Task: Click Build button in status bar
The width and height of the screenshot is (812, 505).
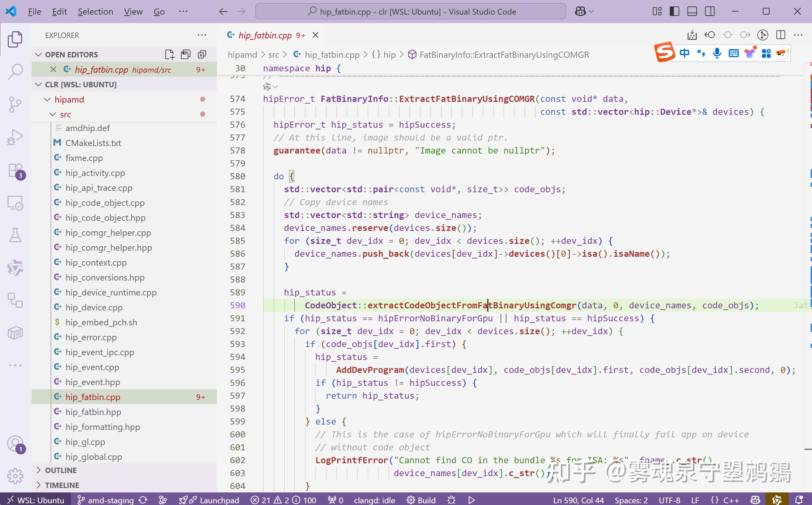Action: (422, 500)
